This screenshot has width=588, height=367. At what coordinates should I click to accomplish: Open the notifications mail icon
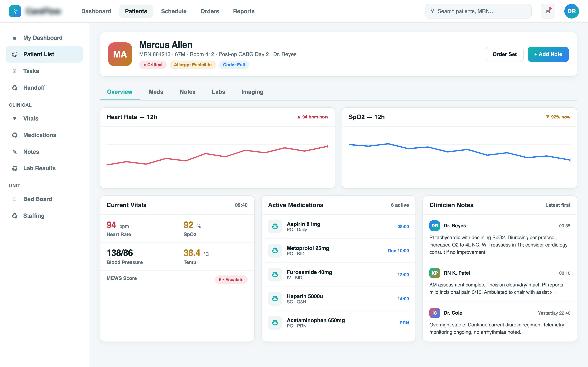click(548, 11)
